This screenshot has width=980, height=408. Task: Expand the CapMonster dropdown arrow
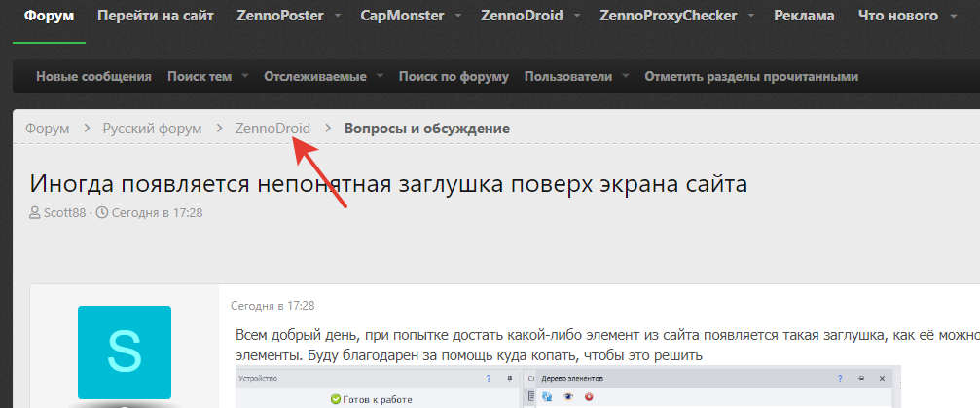[x=458, y=17]
